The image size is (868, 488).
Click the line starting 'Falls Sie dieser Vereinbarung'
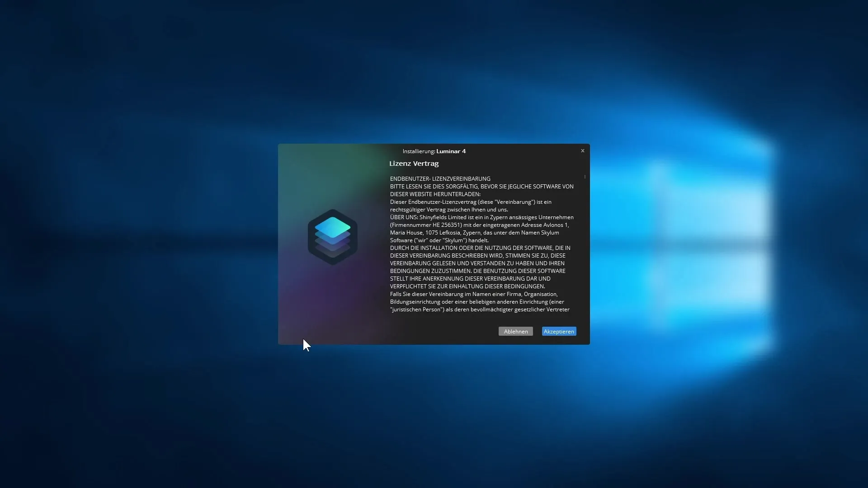coord(474,294)
